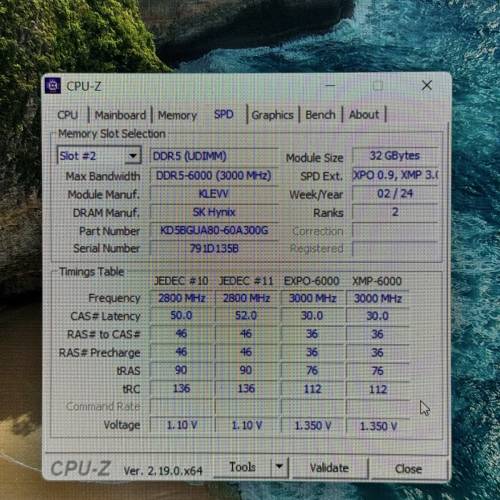Click CAS# Latency value 52.0
Screen dimensions: 500x500
click(x=246, y=315)
